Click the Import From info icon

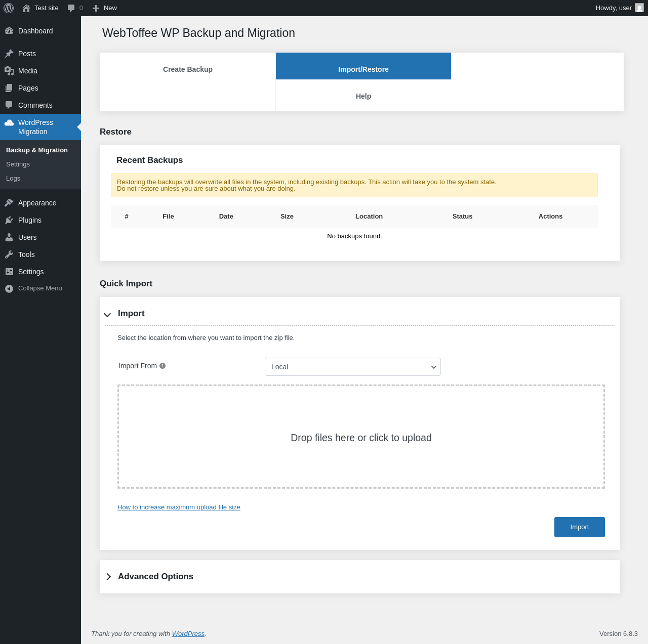163,366
